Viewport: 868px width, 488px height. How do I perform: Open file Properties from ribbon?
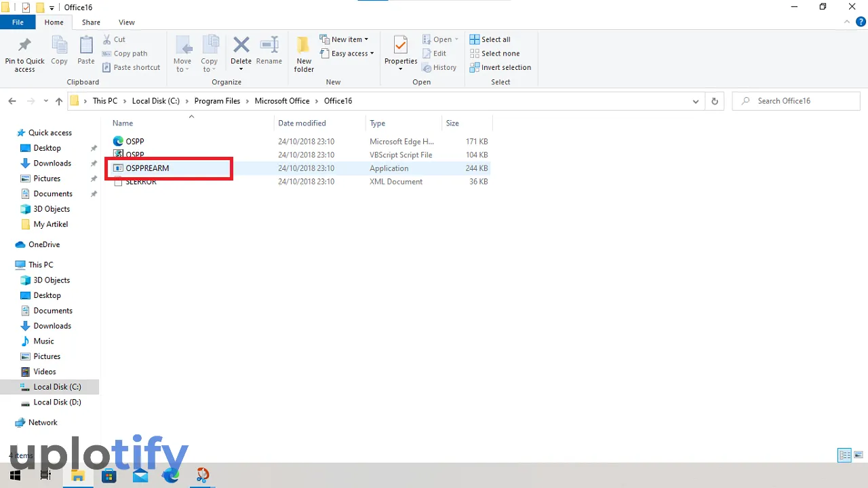[401, 54]
